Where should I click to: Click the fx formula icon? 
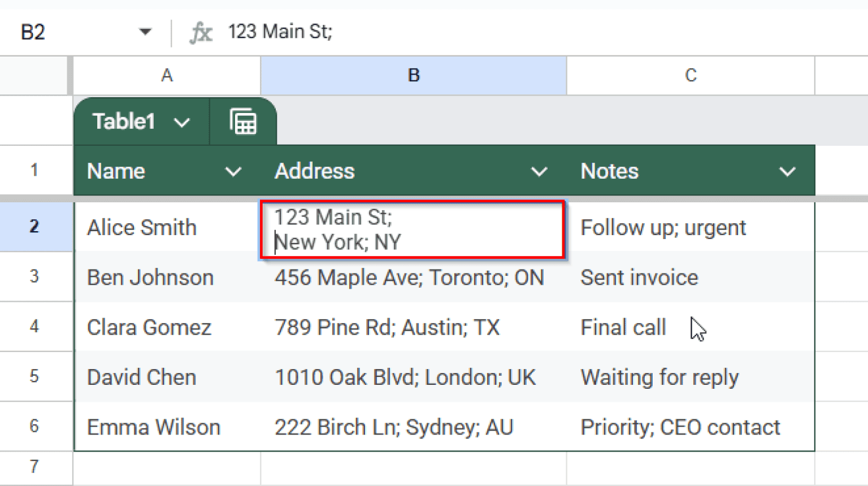pos(202,32)
